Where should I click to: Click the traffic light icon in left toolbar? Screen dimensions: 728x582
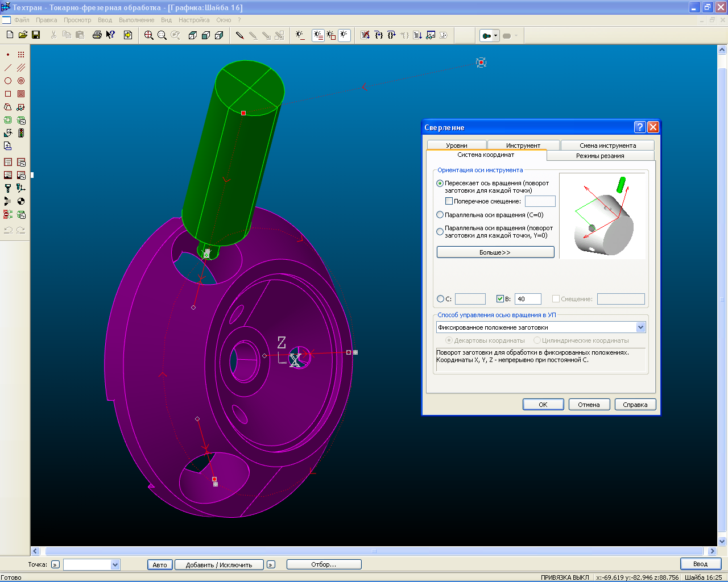(x=21, y=133)
